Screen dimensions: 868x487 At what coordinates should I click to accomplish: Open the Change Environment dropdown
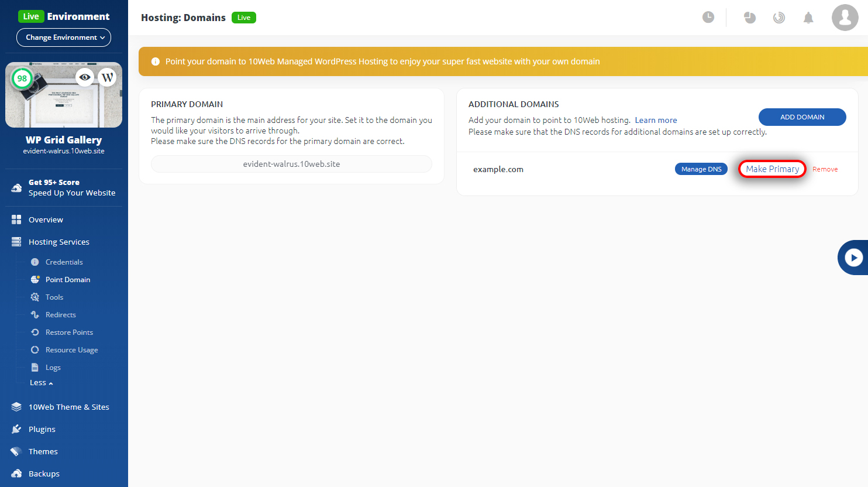point(64,37)
